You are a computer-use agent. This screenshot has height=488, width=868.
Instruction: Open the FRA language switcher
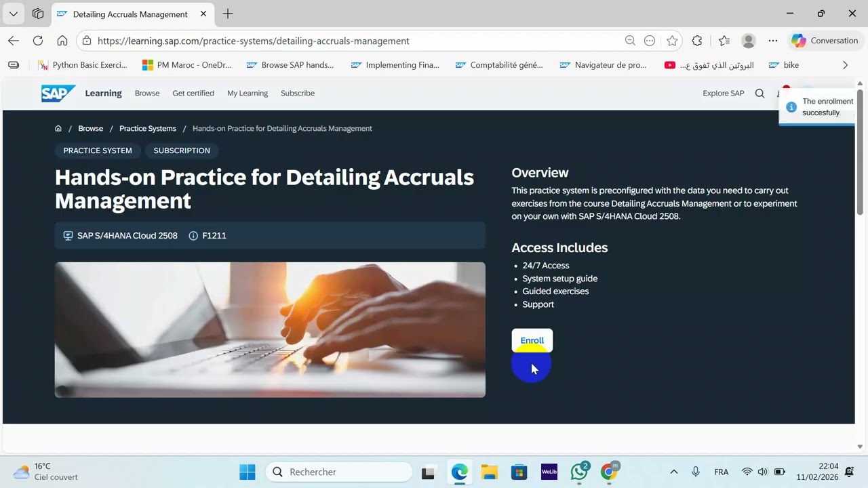coord(722,472)
